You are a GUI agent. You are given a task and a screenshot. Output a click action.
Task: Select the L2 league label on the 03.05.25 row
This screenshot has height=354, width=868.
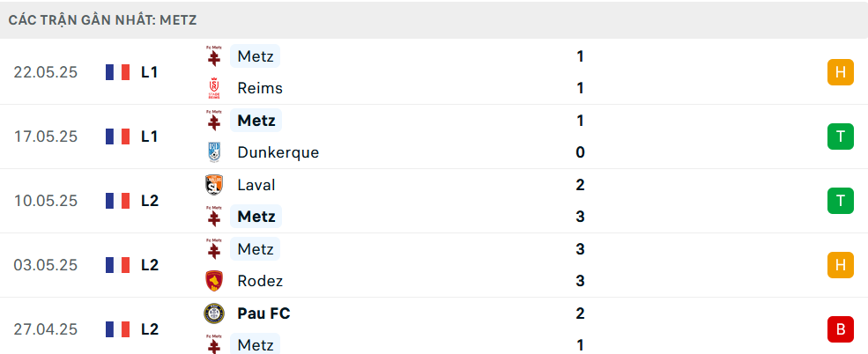point(150,265)
